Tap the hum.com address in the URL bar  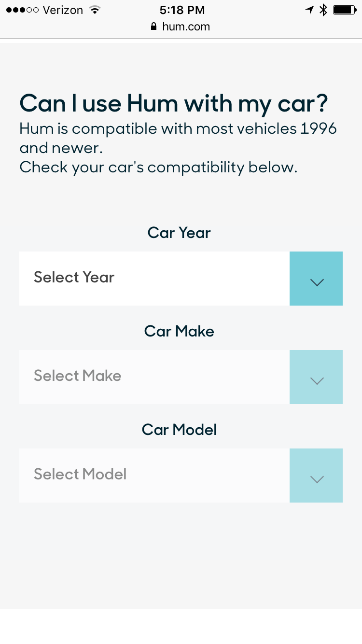[x=186, y=27]
